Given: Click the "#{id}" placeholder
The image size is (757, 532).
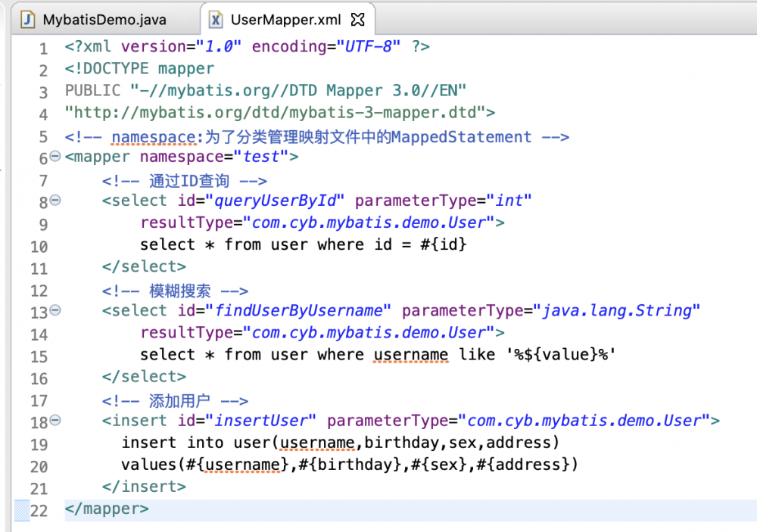Looking at the screenshot, I should 443,244.
